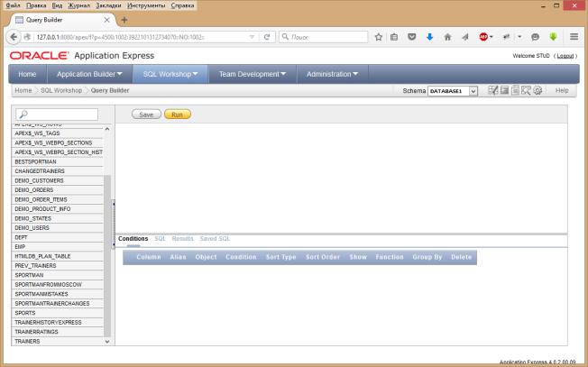This screenshot has width=588, height=367.
Task: Click the Logout link
Action: point(565,56)
